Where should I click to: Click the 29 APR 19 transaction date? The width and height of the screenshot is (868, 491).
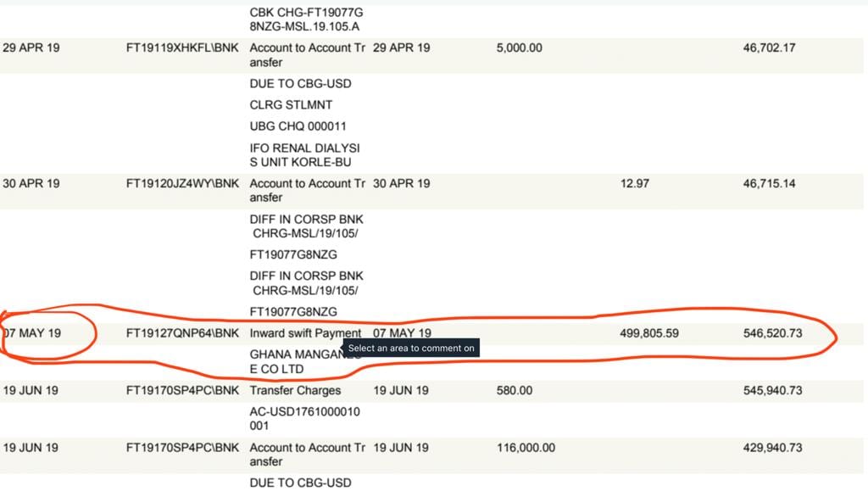click(x=31, y=47)
